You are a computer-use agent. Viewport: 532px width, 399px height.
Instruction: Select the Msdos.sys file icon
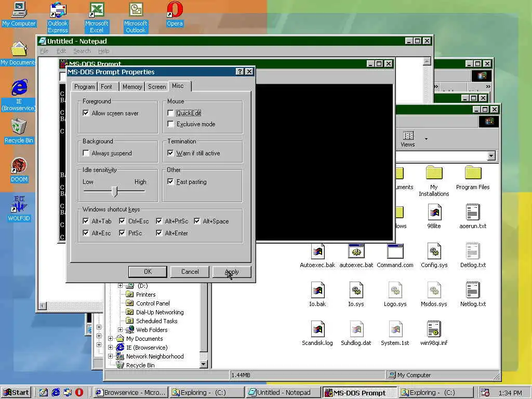434,295
